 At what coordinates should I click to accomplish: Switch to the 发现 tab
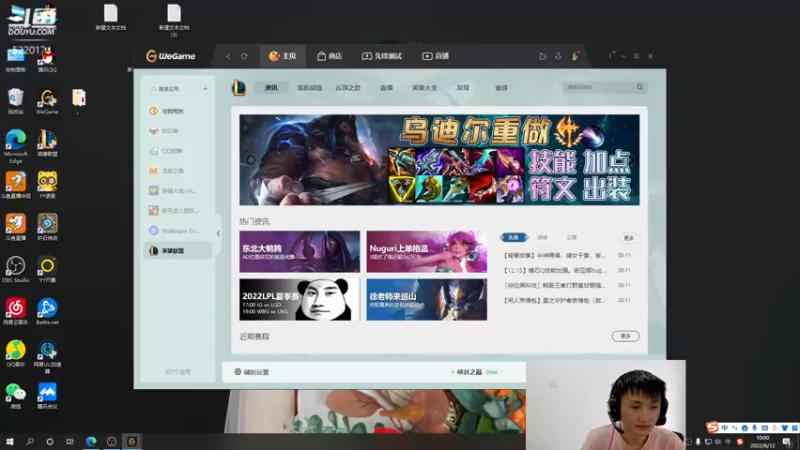[463, 88]
